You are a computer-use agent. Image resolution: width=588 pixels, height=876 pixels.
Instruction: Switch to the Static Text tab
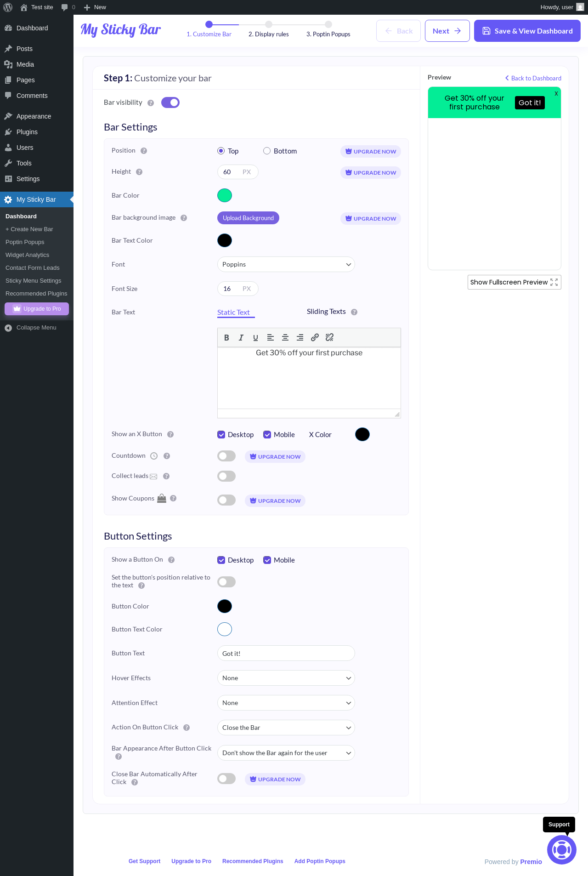[233, 313]
